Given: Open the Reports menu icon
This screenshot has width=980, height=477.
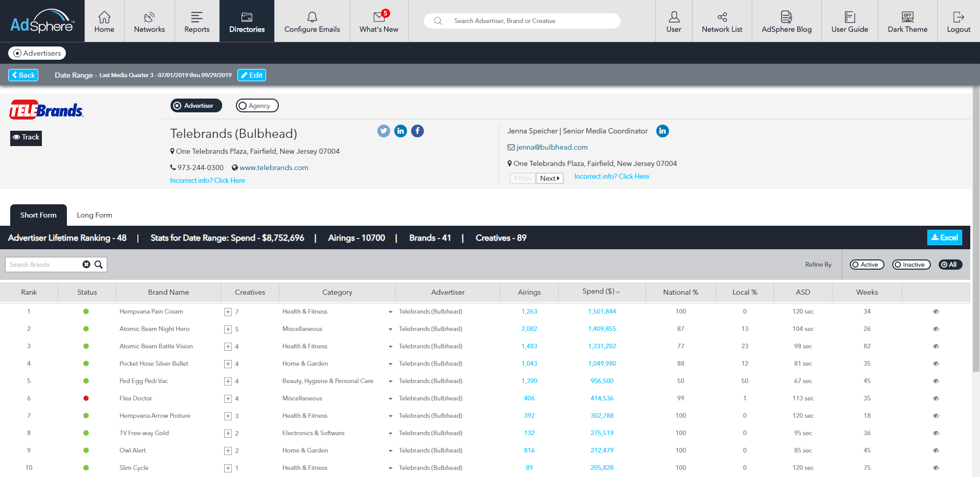Looking at the screenshot, I should point(197,17).
